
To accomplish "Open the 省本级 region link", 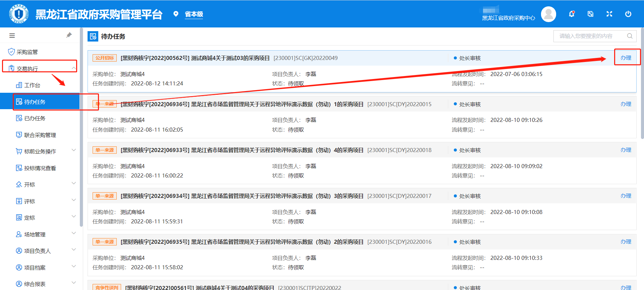I will (194, 14).
